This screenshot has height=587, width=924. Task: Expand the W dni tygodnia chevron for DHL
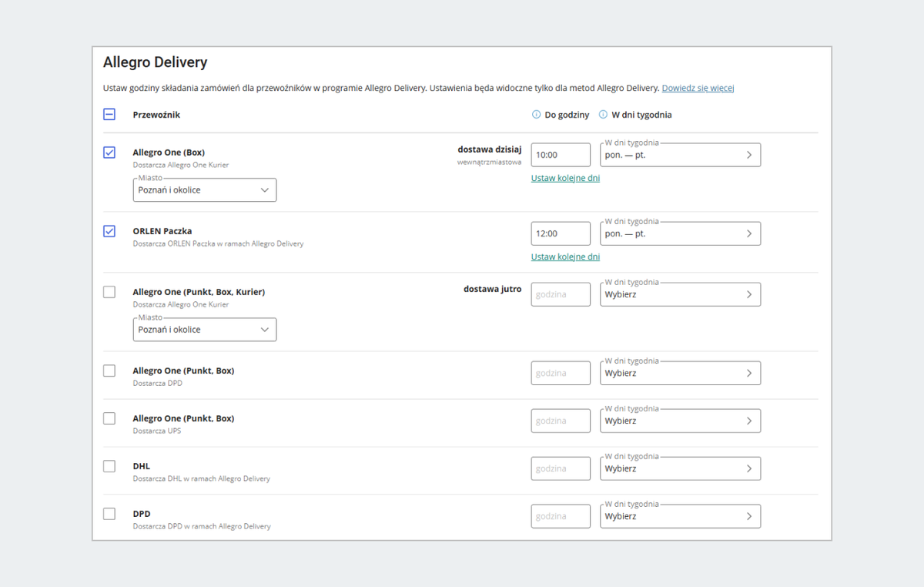748,468
